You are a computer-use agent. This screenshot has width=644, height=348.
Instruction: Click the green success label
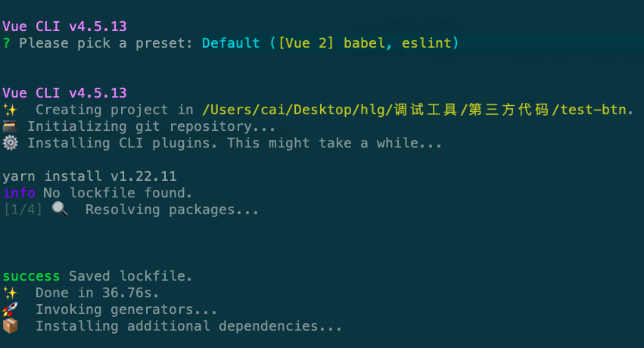(31, 276)
